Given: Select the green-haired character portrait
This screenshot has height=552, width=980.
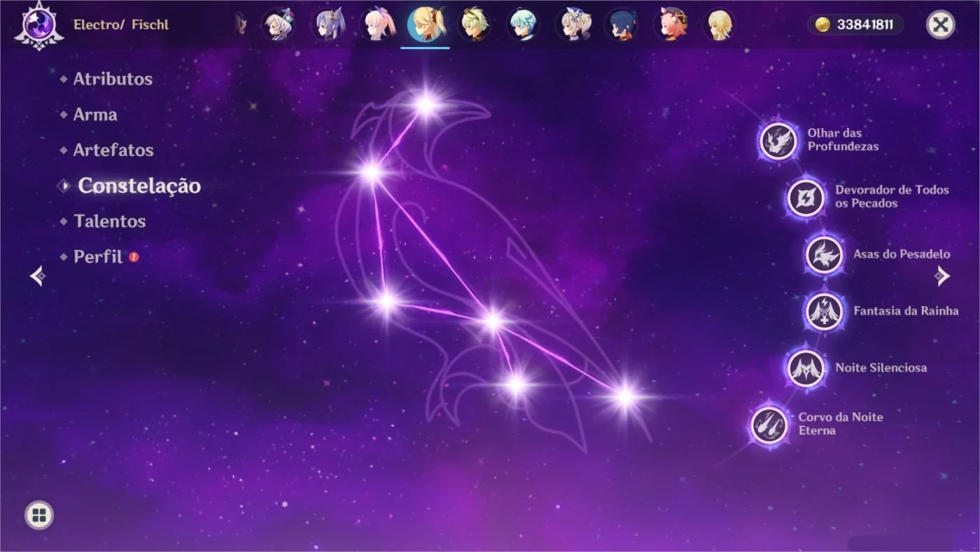Looking at the screenshot, I should (475, 25).
